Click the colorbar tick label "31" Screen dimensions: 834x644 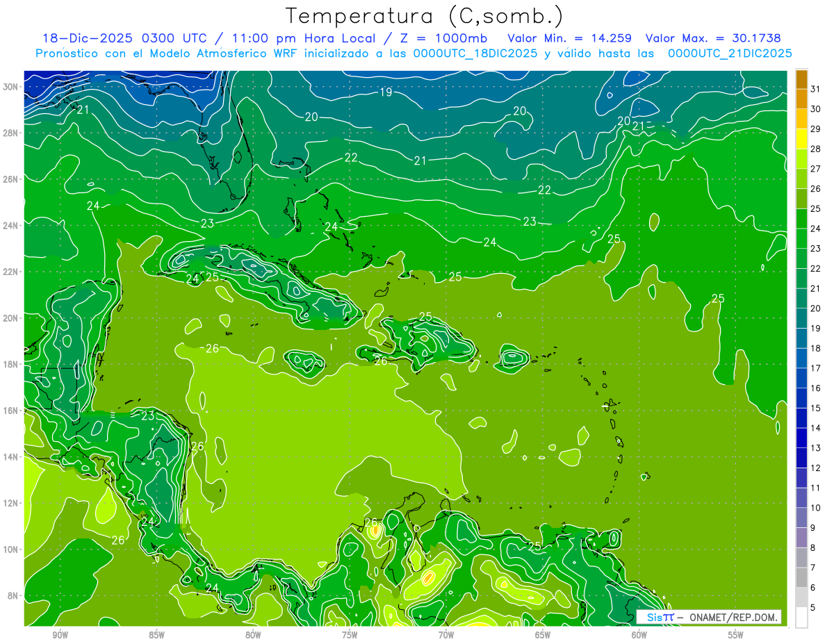point(815,89)
